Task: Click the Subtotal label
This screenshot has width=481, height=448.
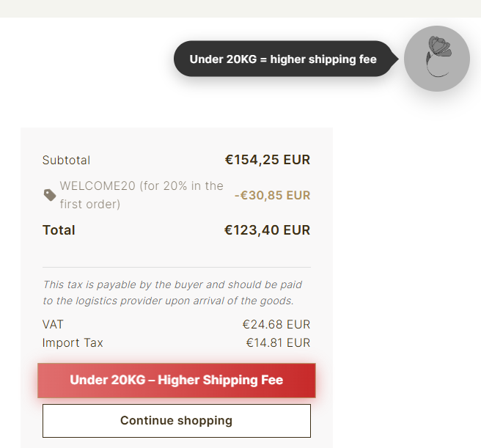Action: point(66,160)
